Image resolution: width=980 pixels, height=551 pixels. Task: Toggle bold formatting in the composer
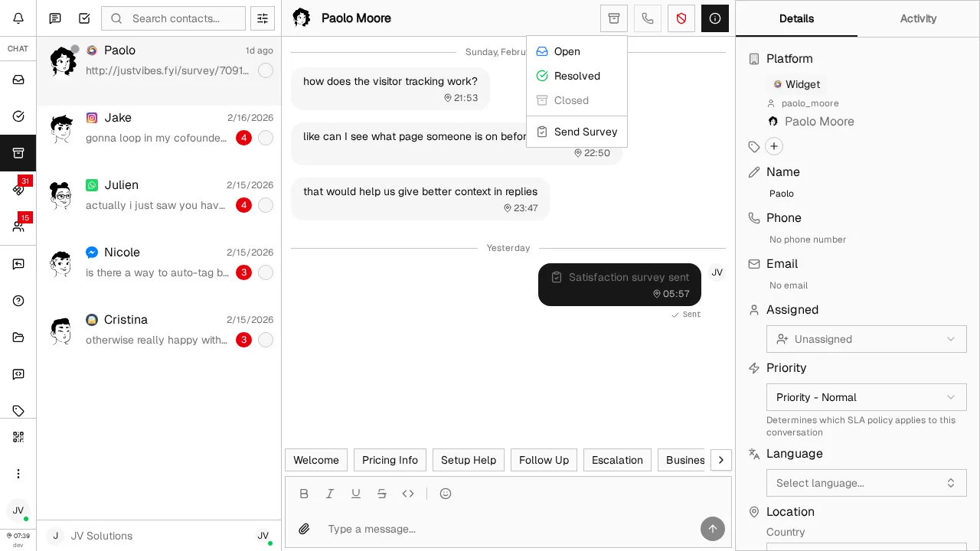(x=304, y=494)
